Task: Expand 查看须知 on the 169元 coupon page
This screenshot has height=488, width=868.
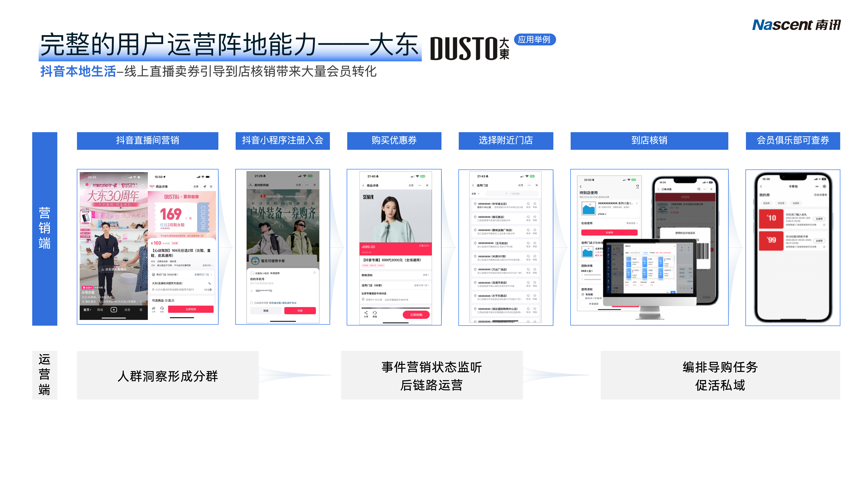Action: tap(207, 266)
